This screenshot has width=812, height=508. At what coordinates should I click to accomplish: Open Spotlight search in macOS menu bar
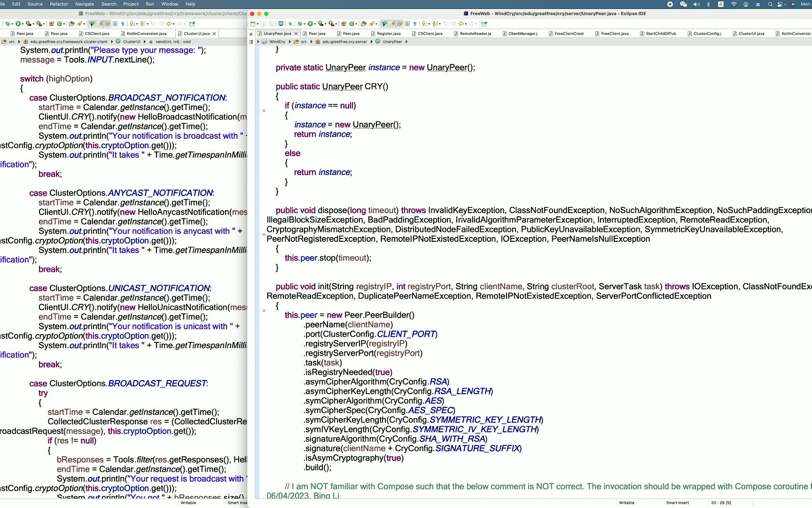770,4
